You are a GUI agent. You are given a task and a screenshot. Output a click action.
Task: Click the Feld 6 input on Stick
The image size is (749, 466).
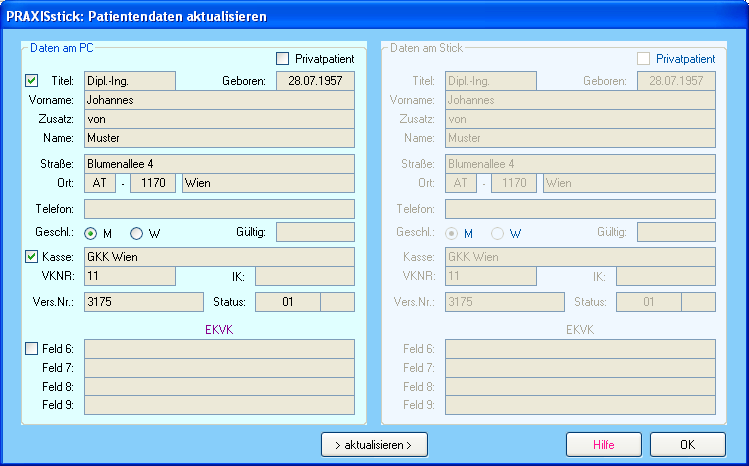[580, 349]
